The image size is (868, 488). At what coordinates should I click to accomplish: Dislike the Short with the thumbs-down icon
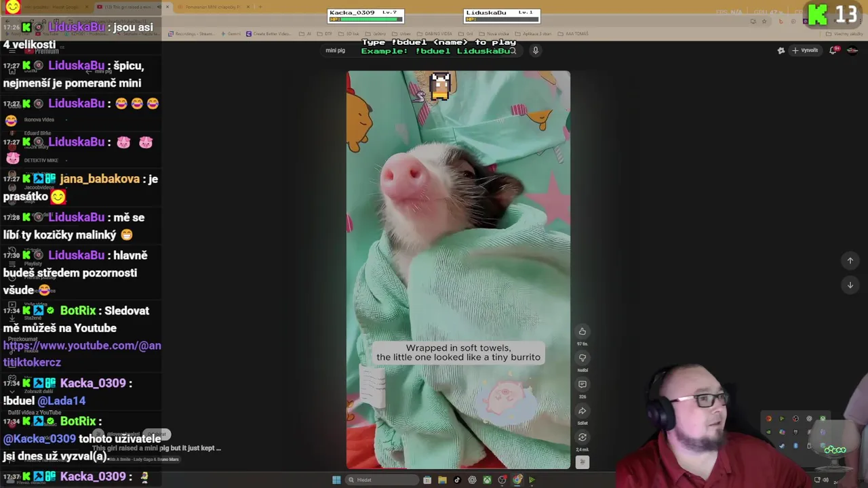[582, 358]
